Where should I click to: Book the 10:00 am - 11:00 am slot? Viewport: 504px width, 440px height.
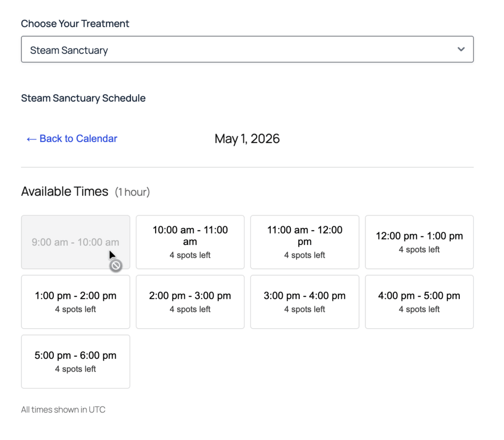coord(190,242)
